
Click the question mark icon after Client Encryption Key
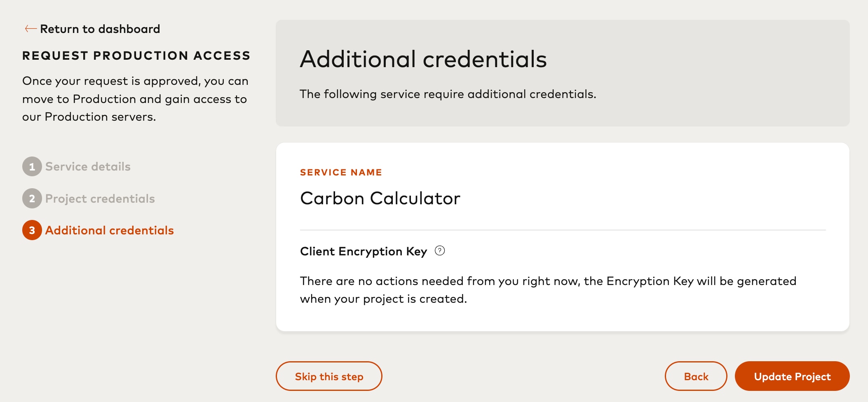(439, 251)
